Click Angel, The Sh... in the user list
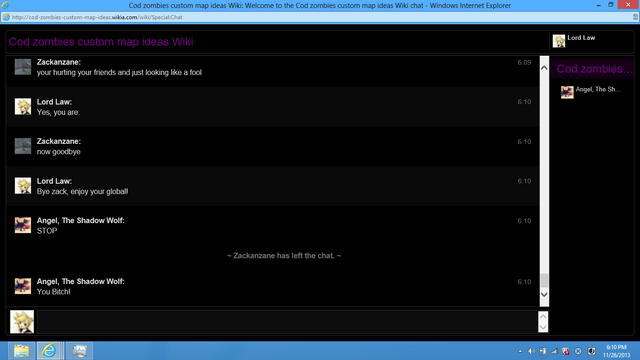This screenshot has height=360, width=640. [x=598, y=89]
